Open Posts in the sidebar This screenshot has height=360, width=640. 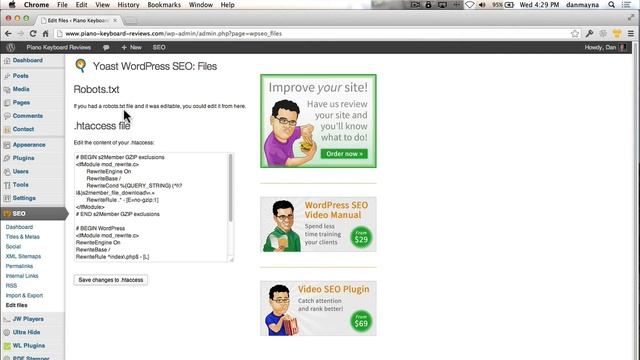[x=20, y=76]
